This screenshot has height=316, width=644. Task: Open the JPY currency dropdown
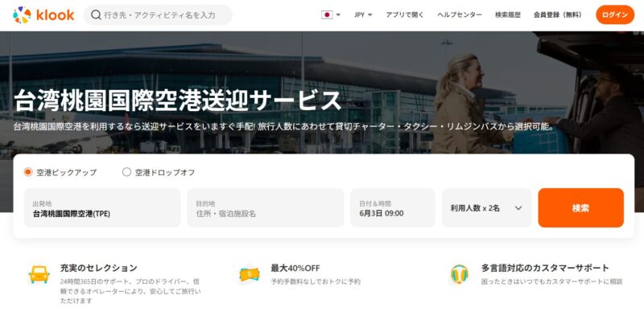(363, 14)
